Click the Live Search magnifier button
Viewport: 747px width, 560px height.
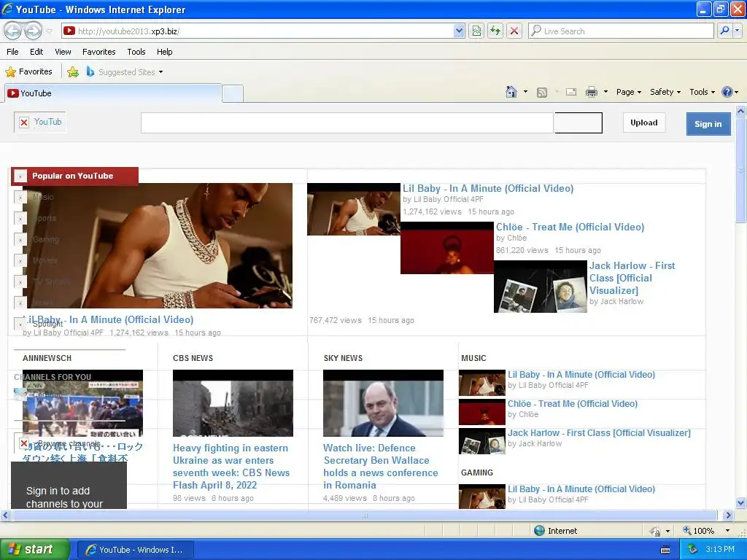[724, 31]
